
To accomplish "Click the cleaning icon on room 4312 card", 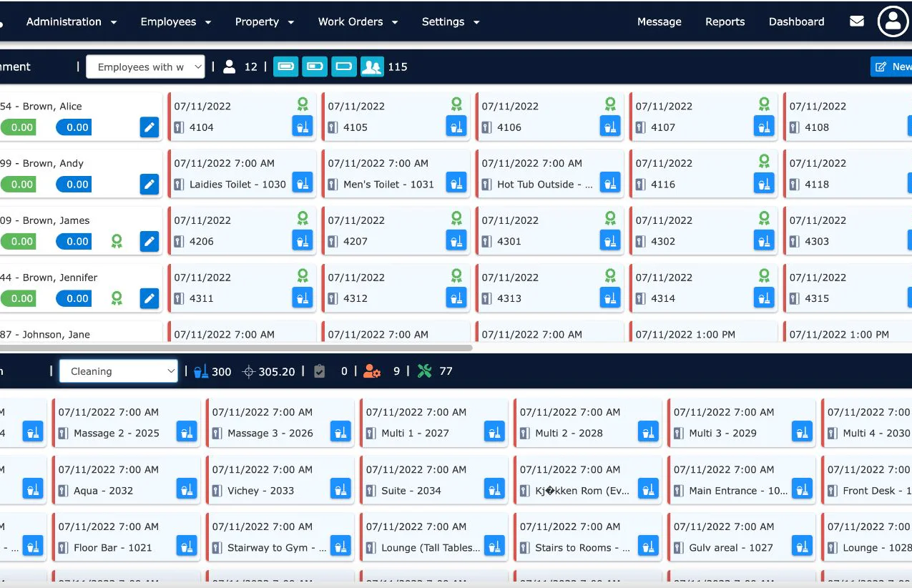I will [456, 298].
